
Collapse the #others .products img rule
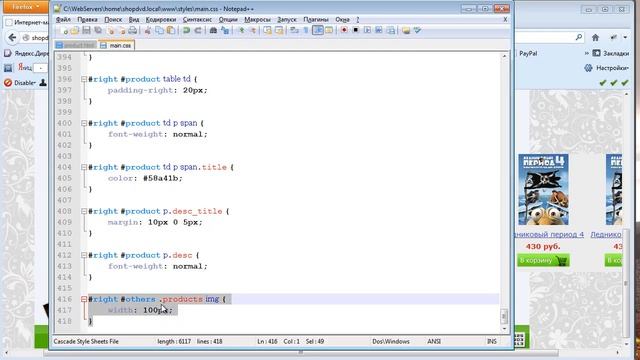(x=84, y=300)
